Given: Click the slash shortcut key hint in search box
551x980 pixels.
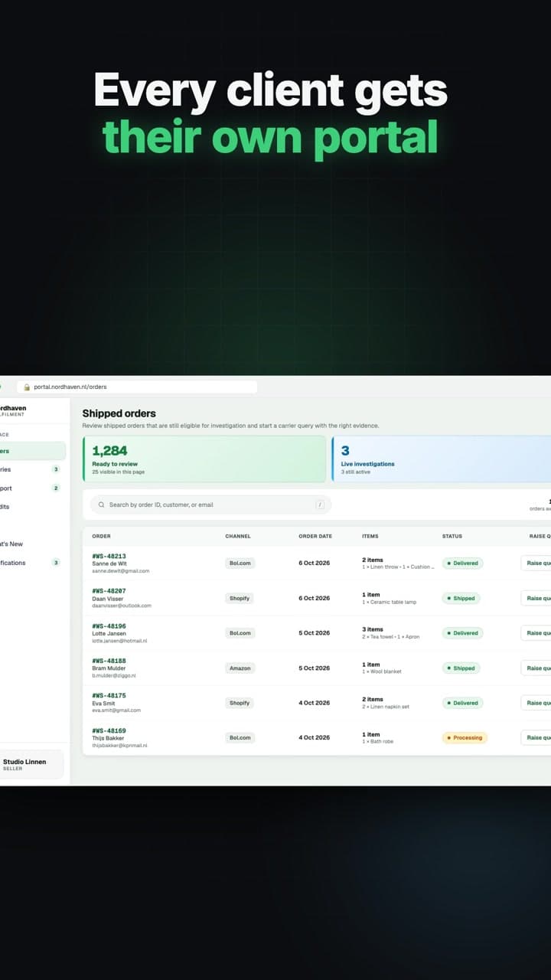Looking at the screenshot, I should click(320, 505).
